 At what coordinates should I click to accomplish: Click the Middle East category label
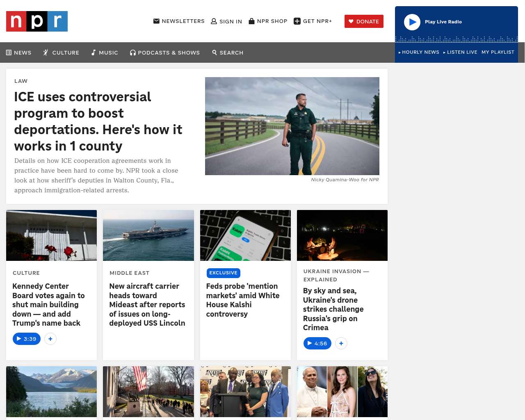click(130, 273)
